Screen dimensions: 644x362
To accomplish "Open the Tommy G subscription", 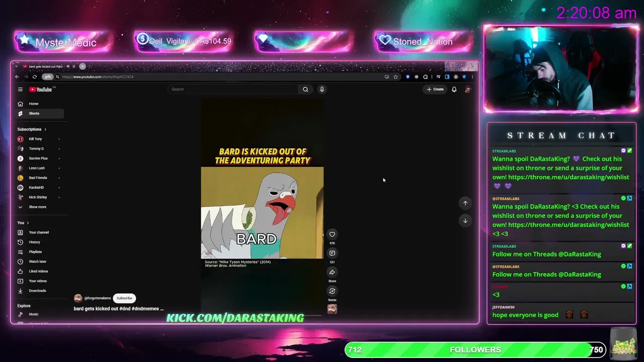I will tap(40, 149).
